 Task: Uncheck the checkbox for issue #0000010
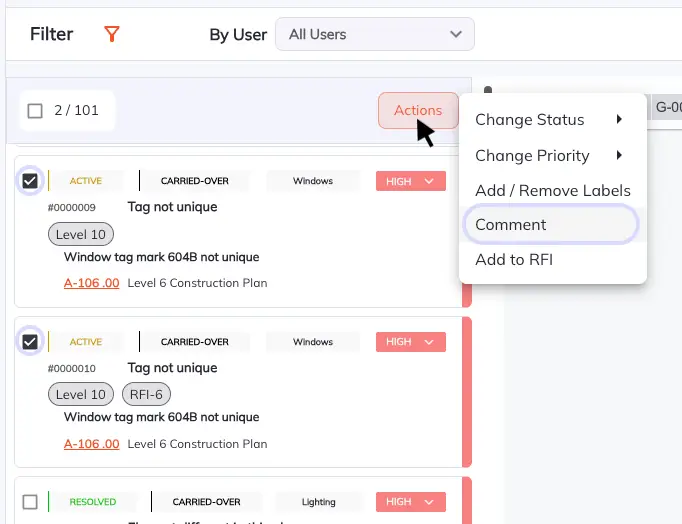(x=30, y=341)
